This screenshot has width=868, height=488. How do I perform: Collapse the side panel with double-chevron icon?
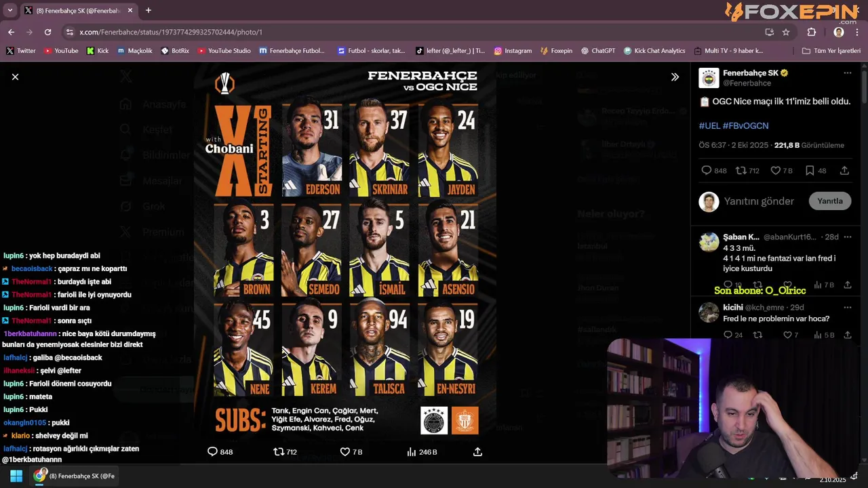click(x=675, y=77)
